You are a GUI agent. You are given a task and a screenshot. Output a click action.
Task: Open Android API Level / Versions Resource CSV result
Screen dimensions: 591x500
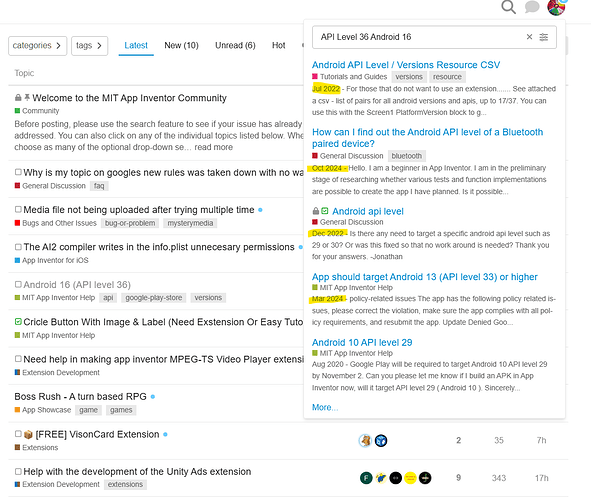(x=406, y=65)
